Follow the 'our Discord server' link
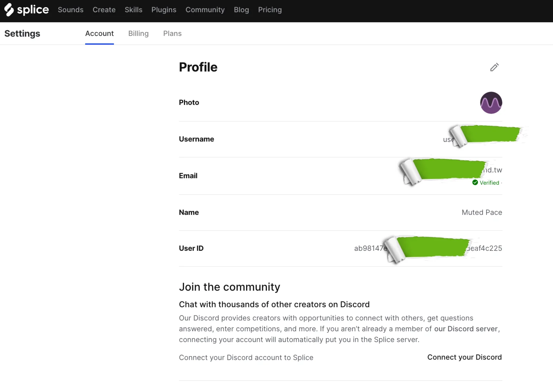Screen dimensions: 553x392 click(466, 329)
